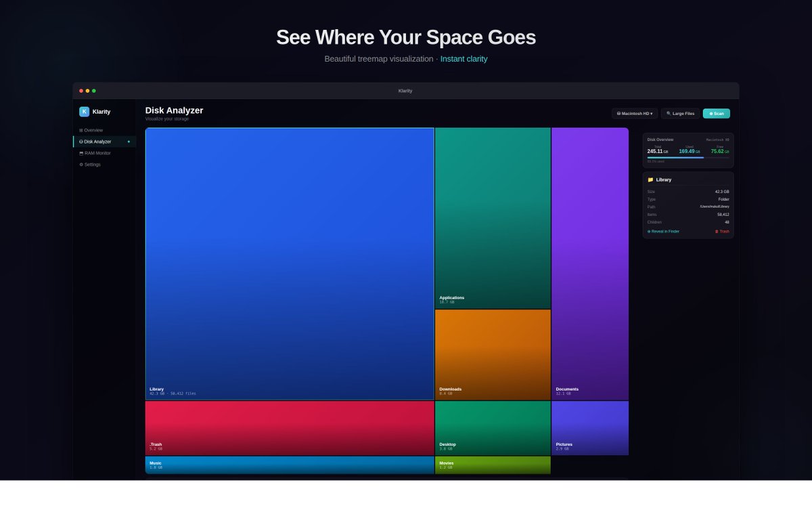Select the olive-green Movies treemap tile

pos(493,465)
